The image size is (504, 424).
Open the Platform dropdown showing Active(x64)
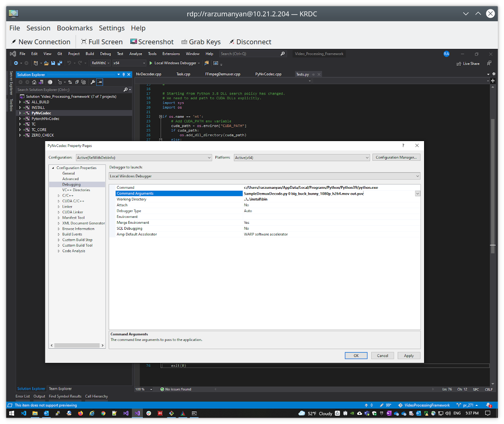[301, 157]
